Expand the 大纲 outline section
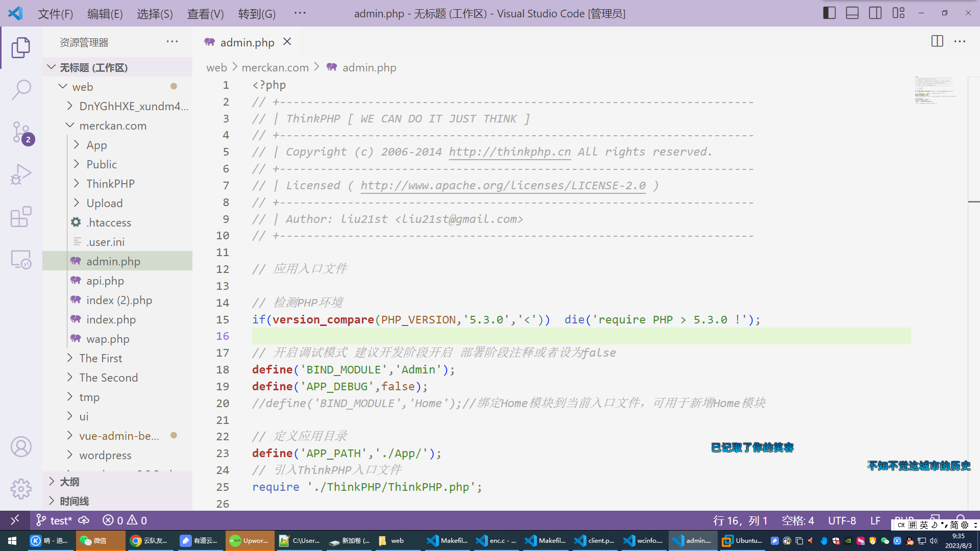980x551 pixels. [69, 482]
